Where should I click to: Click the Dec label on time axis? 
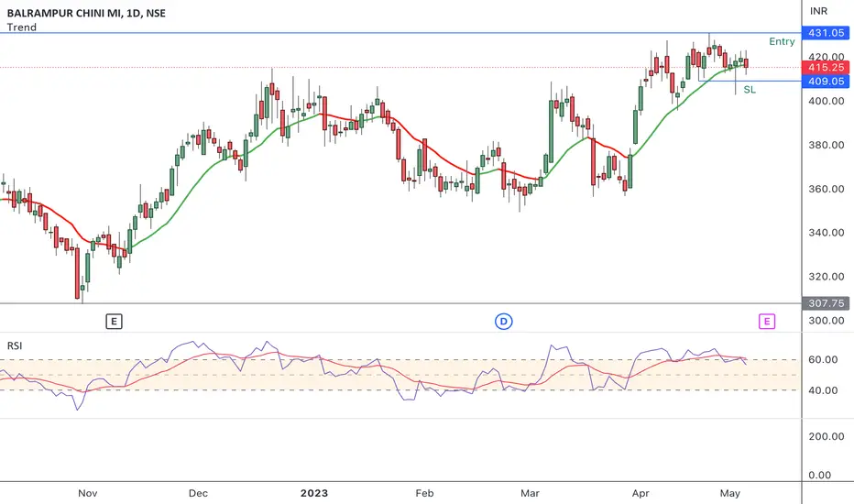[x=198, y=493]
